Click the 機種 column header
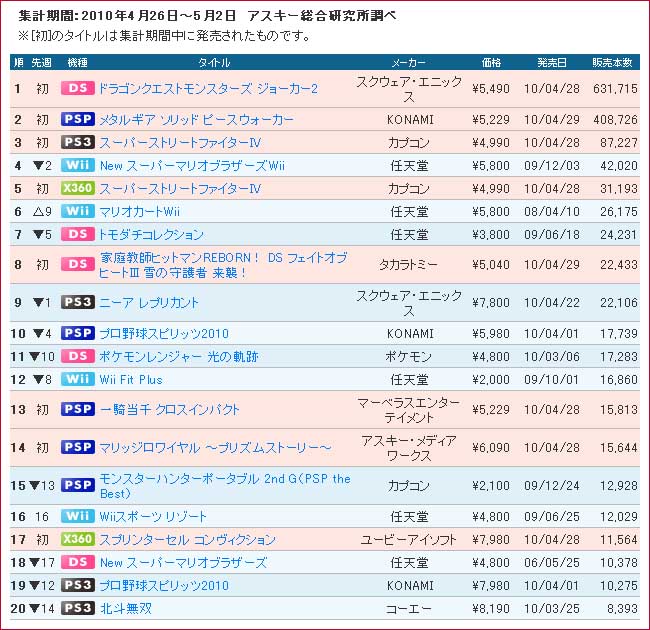 [x=78, y=63]
